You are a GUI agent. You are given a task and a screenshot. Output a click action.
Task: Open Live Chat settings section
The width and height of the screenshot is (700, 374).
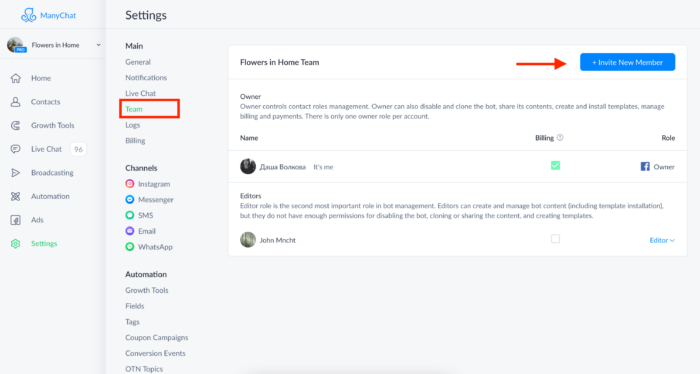141,93
